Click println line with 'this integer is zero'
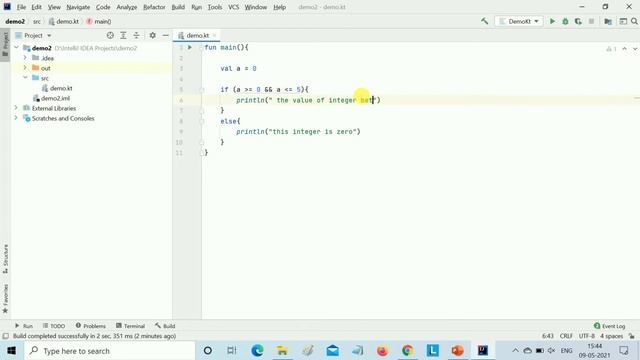 click(298, 131)
